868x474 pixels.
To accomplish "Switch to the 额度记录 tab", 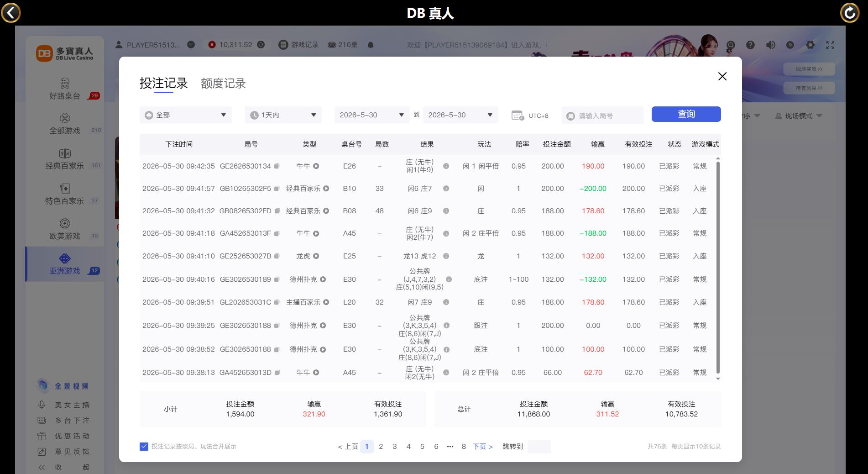I will tap(223, 83).
